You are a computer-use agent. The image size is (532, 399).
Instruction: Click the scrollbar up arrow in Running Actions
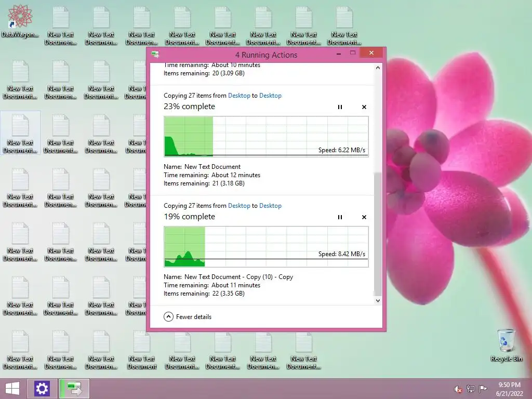[x=378, y=68]
